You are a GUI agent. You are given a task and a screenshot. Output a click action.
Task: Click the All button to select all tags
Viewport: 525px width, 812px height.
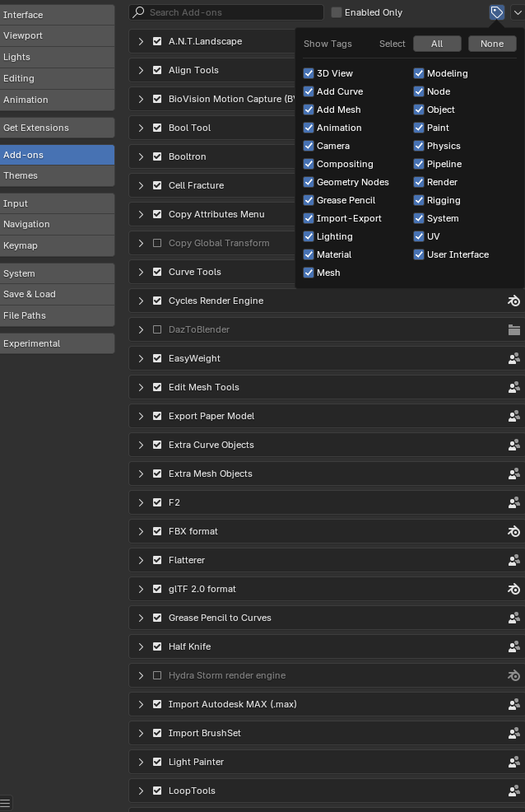(x=437, y=44)
